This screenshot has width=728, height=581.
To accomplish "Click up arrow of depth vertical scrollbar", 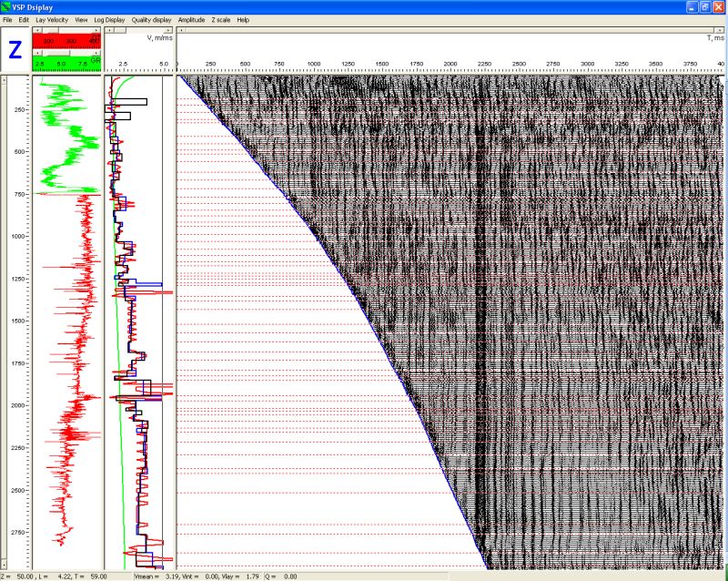I will pyautogui.click(x=5, y=80).
